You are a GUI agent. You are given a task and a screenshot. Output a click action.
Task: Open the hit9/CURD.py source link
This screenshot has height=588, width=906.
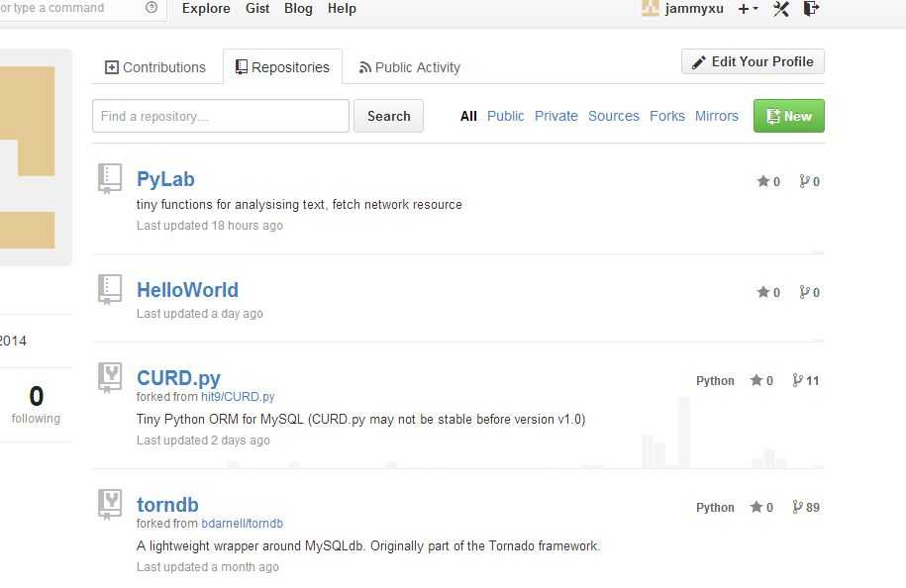tap(238, 397)
